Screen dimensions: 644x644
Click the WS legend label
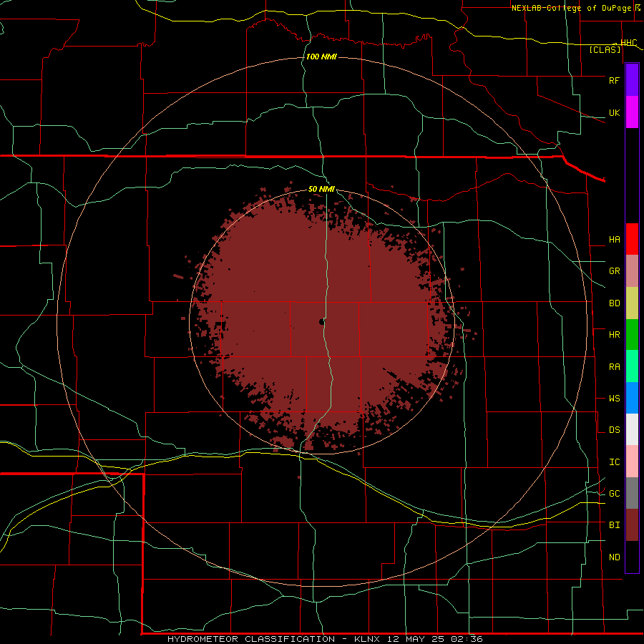pos(614,399)
